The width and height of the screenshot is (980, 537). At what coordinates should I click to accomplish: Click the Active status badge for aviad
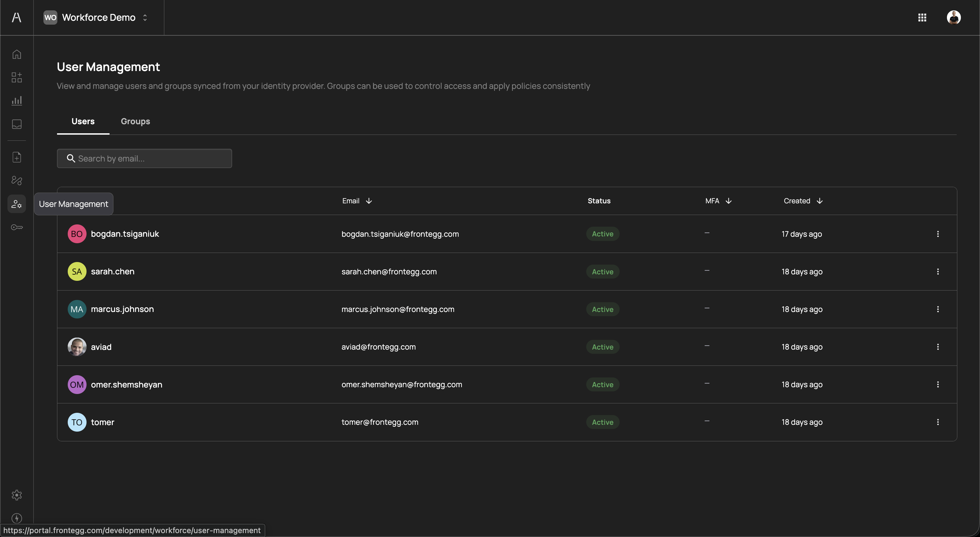[x=602, y=347]
